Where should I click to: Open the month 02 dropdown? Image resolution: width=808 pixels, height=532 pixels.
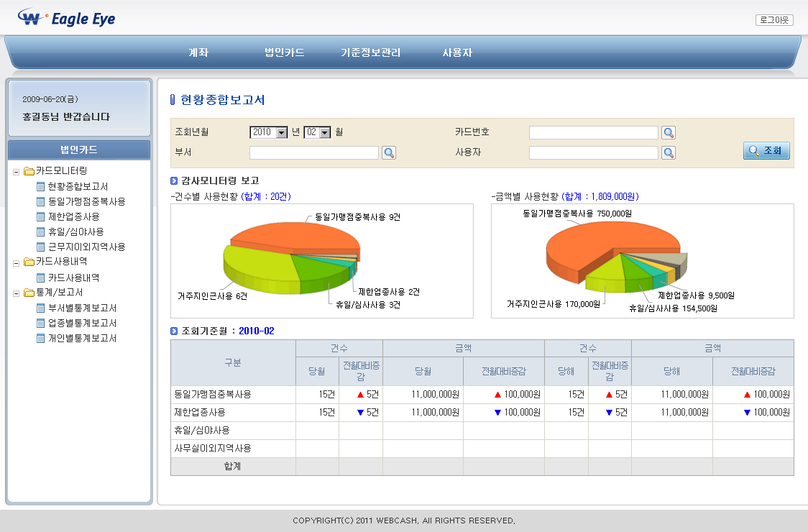click(324, 132)
